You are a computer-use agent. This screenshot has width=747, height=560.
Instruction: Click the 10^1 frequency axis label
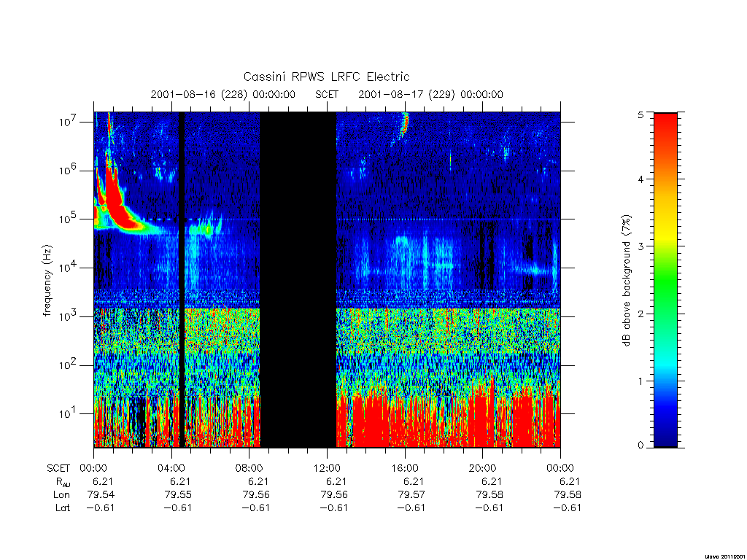68,414
